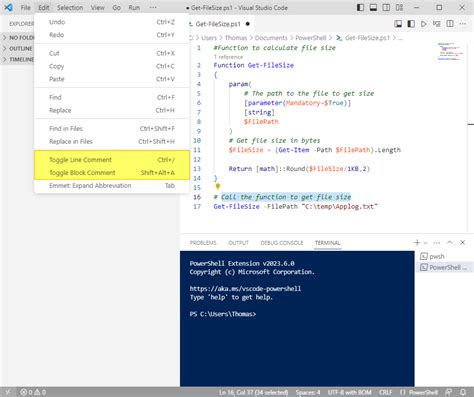Open terminal panel ellipsis actions
The width and height of the screenshot is (474, 397).
(x=437, y=243)
